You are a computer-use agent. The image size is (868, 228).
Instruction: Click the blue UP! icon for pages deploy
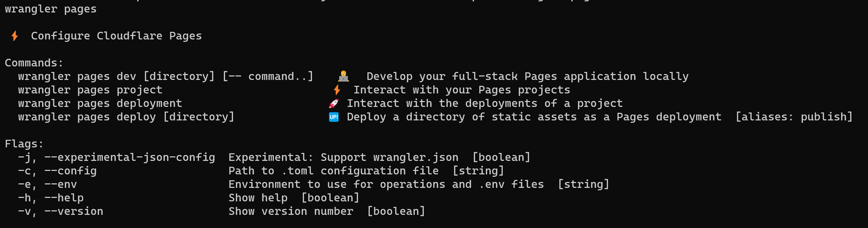[x=333, y=117]
